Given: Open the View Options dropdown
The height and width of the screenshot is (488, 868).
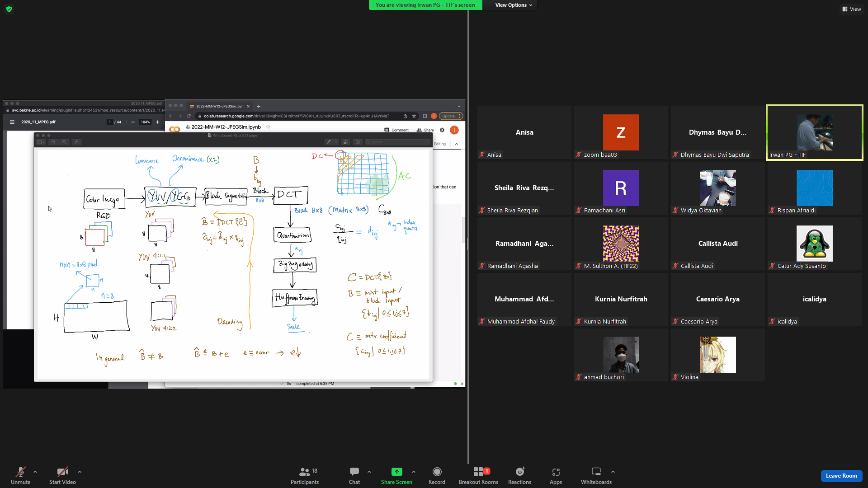Looking at the screenshot, I should click(514, 5).
